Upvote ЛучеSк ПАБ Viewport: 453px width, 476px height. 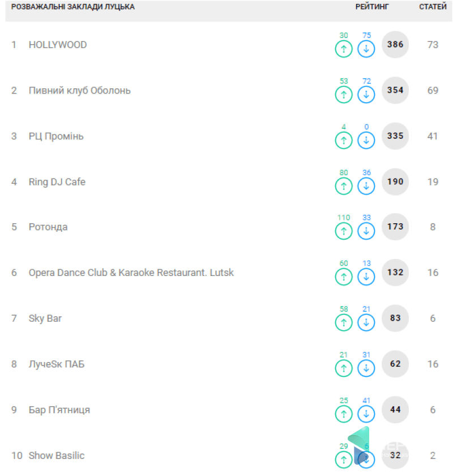point(343,368)
